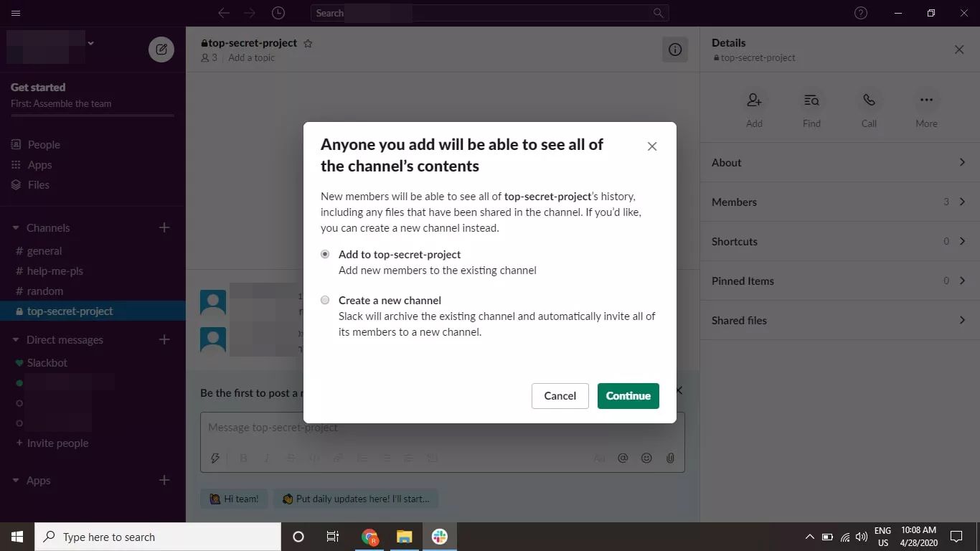Expand the Members section
Screen dimensions: 980x551
point(840,202)
